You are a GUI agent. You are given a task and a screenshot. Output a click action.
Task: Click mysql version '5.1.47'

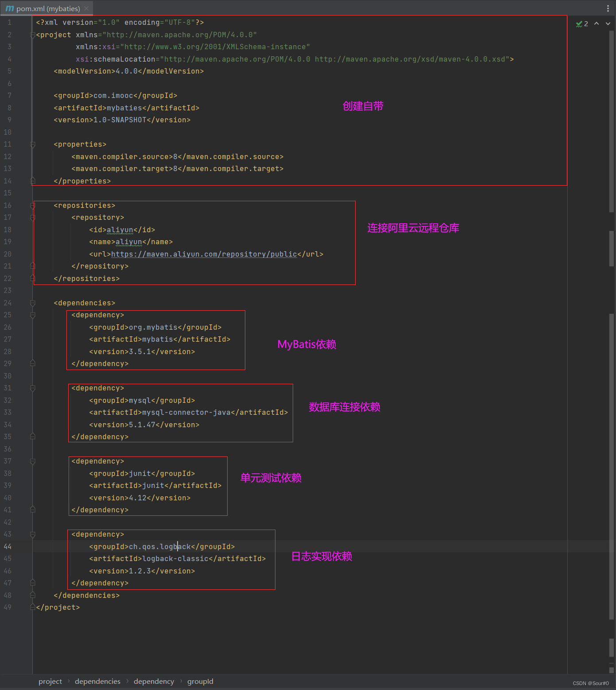pyautogui.click(x=142, y=425)
